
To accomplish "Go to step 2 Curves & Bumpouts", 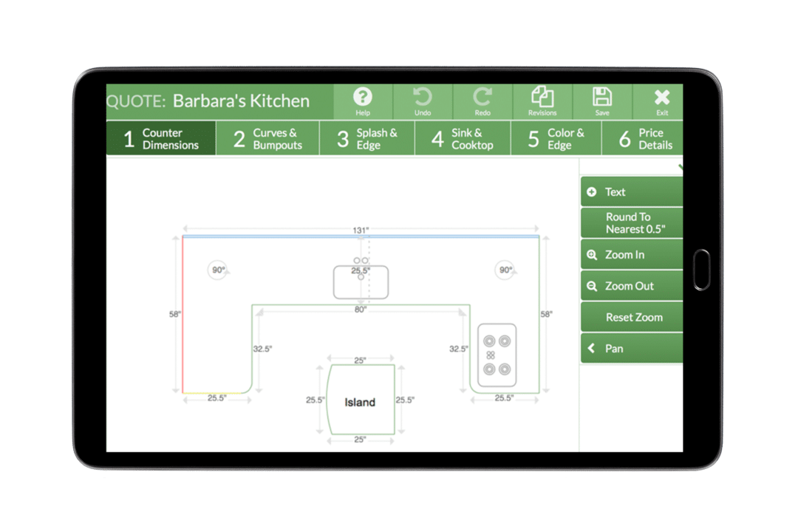I will click(267, 138).
